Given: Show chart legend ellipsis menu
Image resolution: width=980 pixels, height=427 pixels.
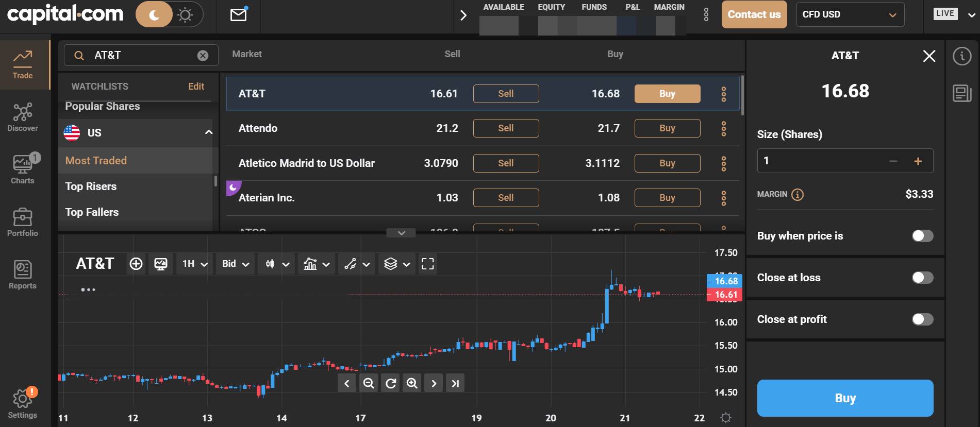Looking at the screenshot, I should tap(88, 289).
